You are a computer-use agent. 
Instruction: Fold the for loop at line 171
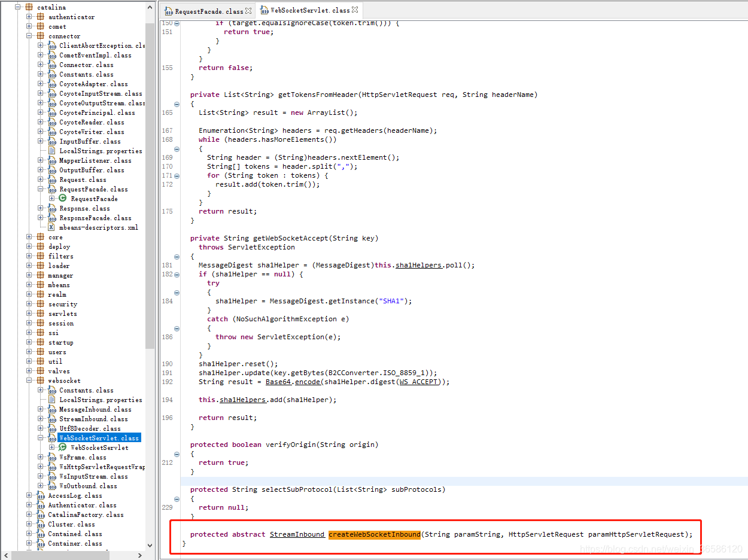177,175
